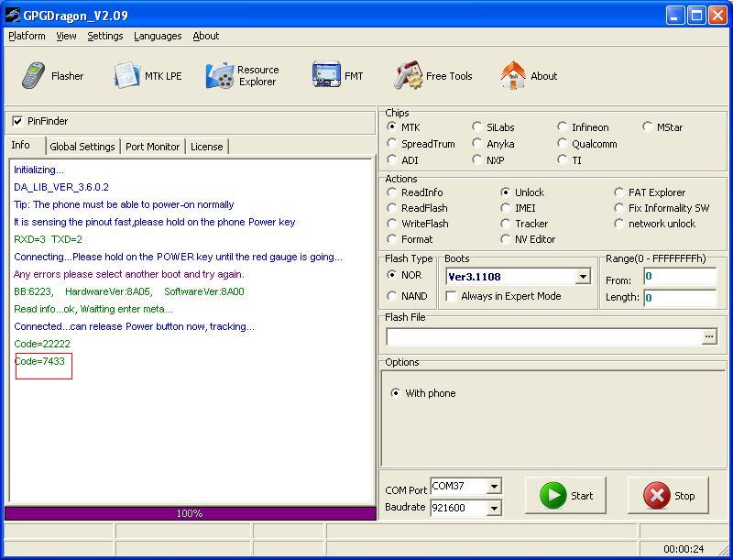Maximize the GPGDragon window

tap(696, 16)
